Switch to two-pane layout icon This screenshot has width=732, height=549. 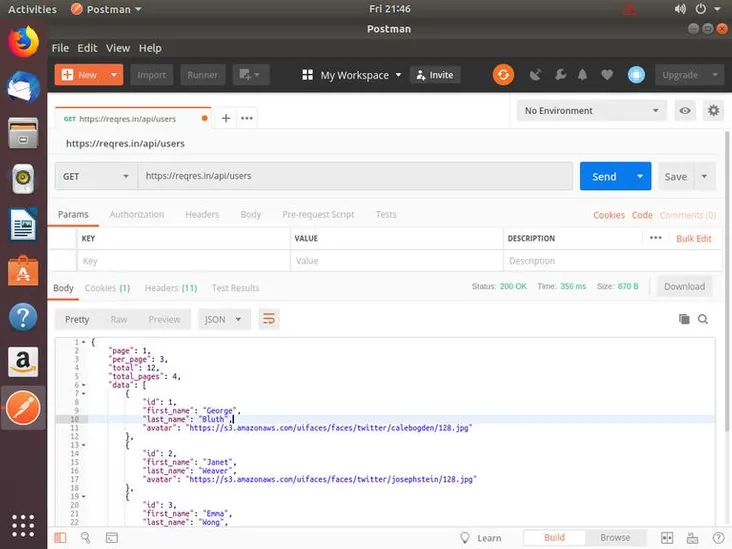pyautogui.click(x=667, y=538)
